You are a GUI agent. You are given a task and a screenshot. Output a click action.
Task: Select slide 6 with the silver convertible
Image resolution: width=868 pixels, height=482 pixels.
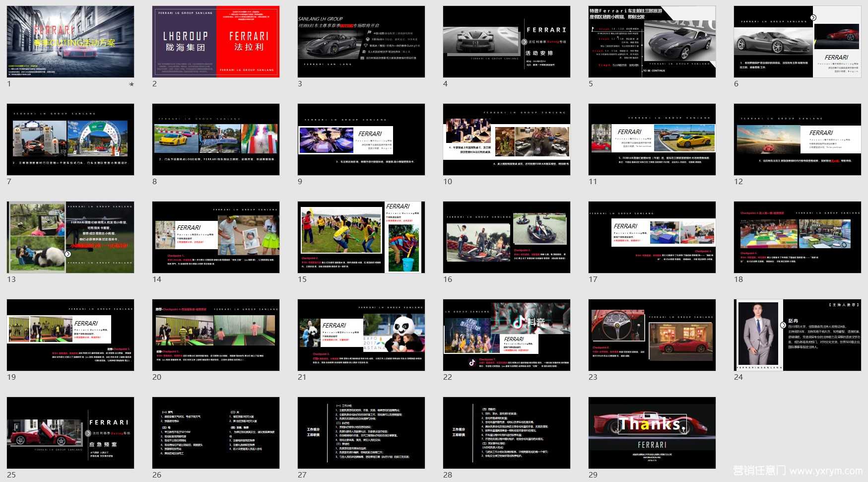pyautogui.click(x=798, y=42)
